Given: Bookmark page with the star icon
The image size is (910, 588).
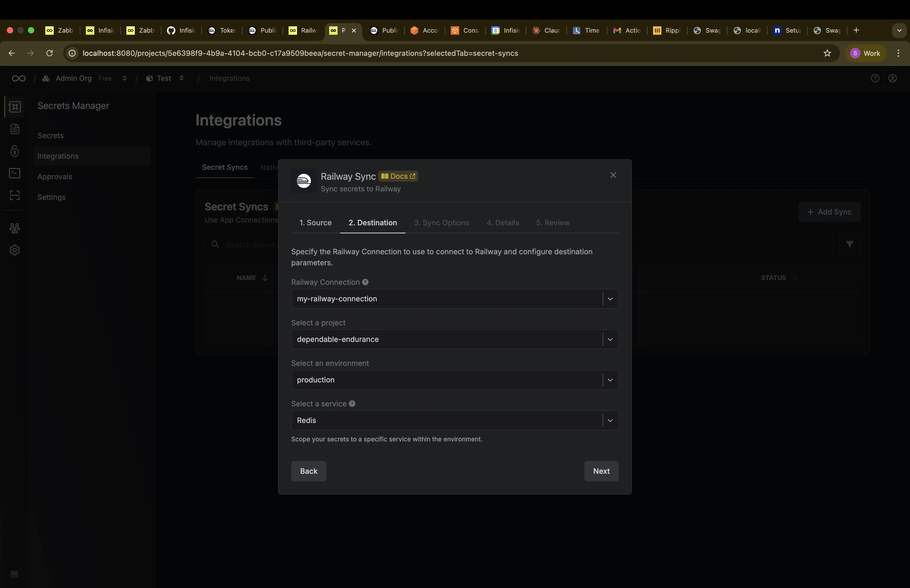Looking at the screenshot, I should 827,53.
